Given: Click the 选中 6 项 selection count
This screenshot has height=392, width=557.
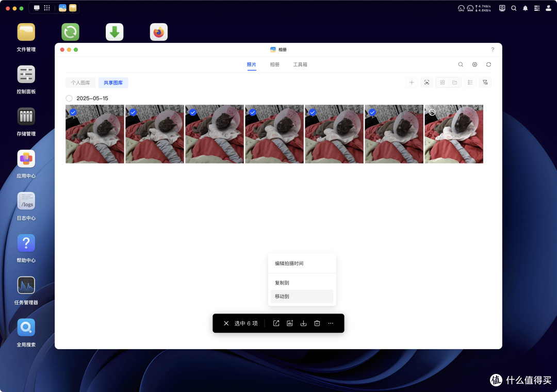Looking at the screenshot, I should click(x=246, y=323).
